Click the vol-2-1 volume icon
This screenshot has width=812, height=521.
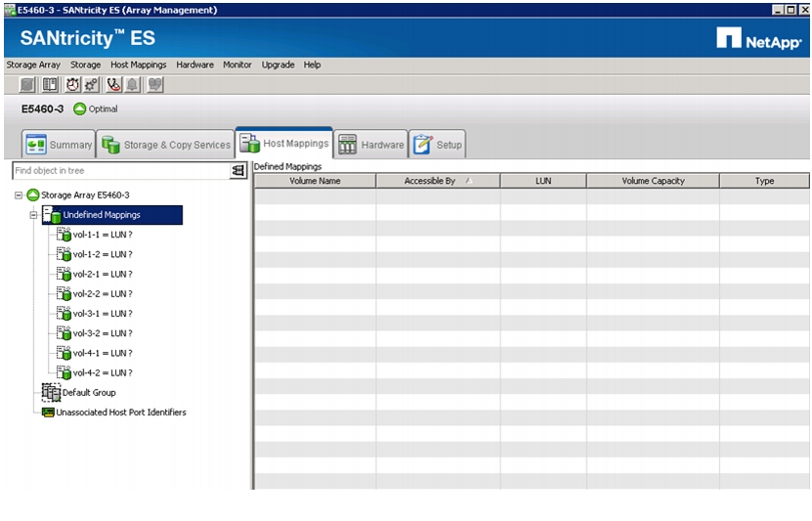tap(64, 274)
